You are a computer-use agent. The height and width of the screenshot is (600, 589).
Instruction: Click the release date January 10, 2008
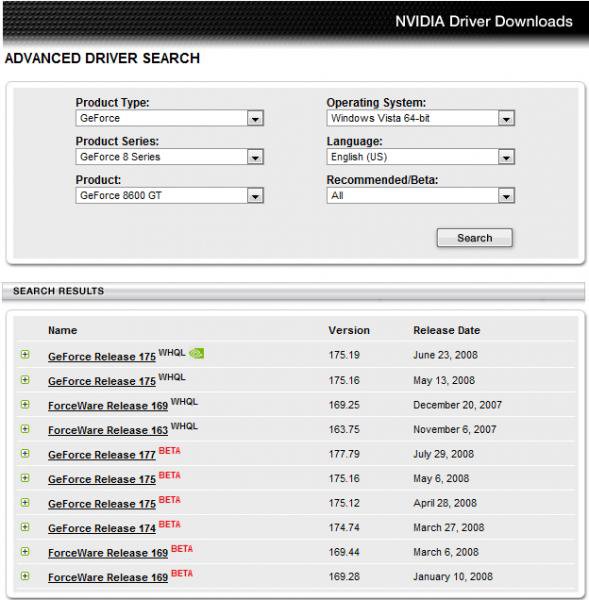453,577
